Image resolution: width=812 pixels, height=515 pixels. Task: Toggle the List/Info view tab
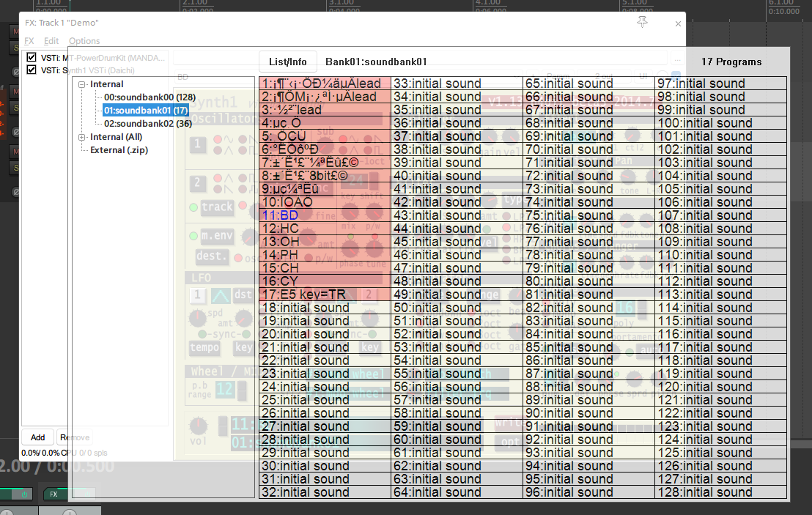tap(287, 62)
